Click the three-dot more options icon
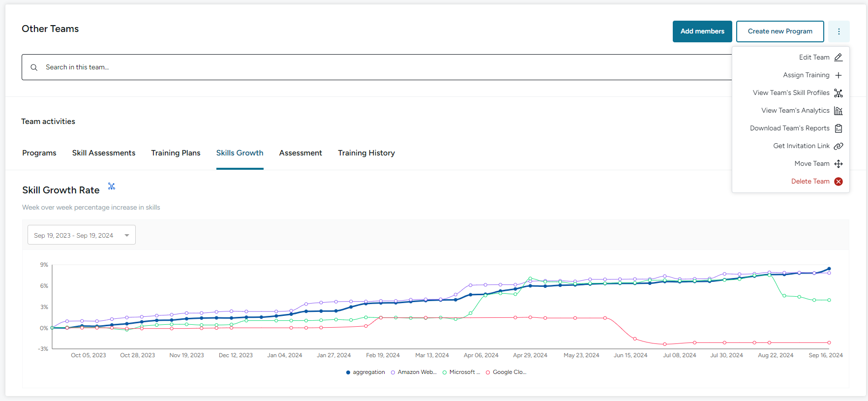The height and width of the screenshot is (401, 868). [838, 31]
